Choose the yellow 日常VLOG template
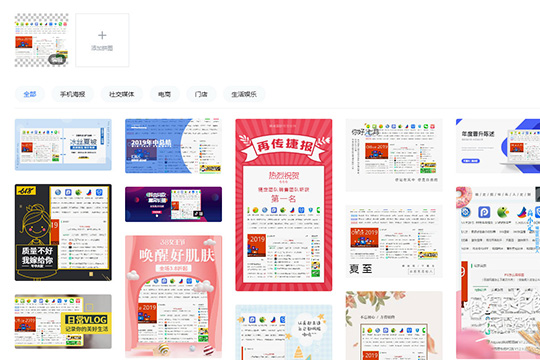 point(63,321)
